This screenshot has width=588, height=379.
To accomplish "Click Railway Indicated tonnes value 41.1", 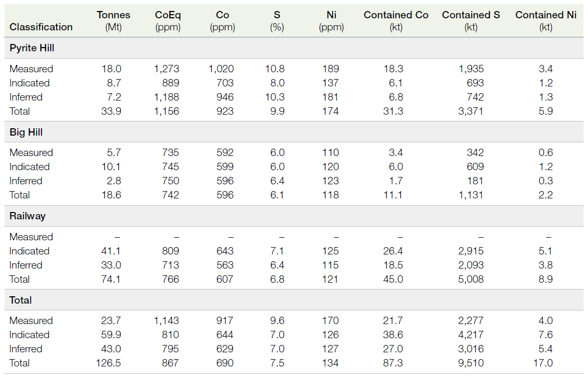I will [x=111, y=251].
